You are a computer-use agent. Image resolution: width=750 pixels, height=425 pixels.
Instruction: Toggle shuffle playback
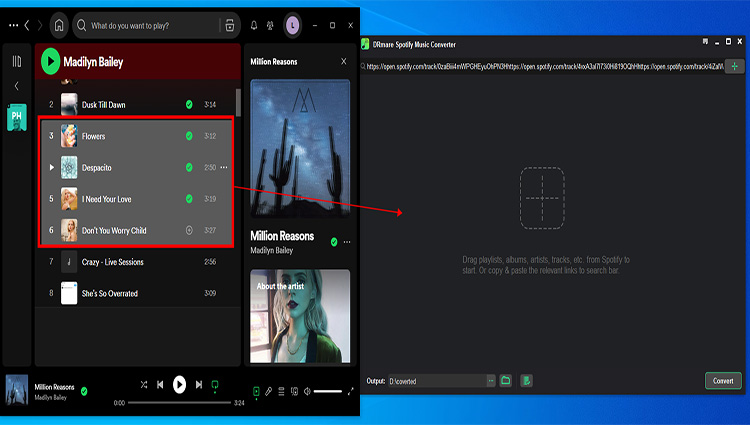point(143,384)
